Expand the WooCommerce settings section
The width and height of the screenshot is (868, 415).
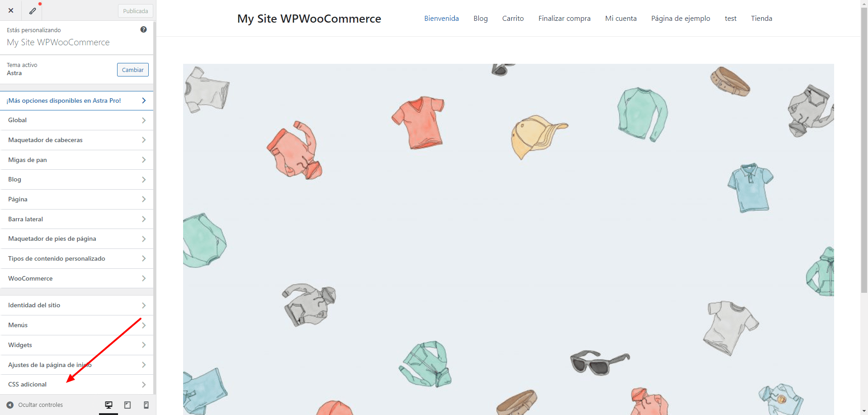coord(77,278)
